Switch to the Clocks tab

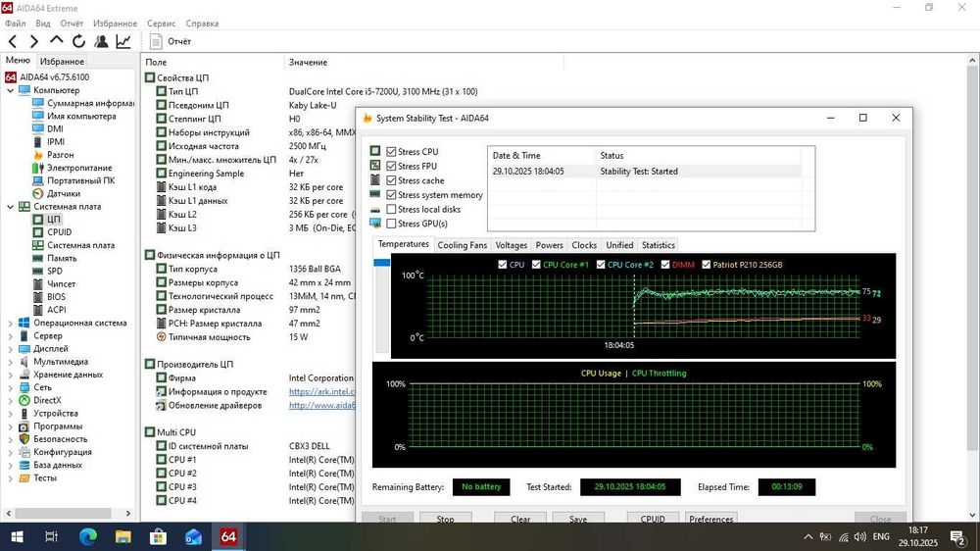[x=584, y=245]
